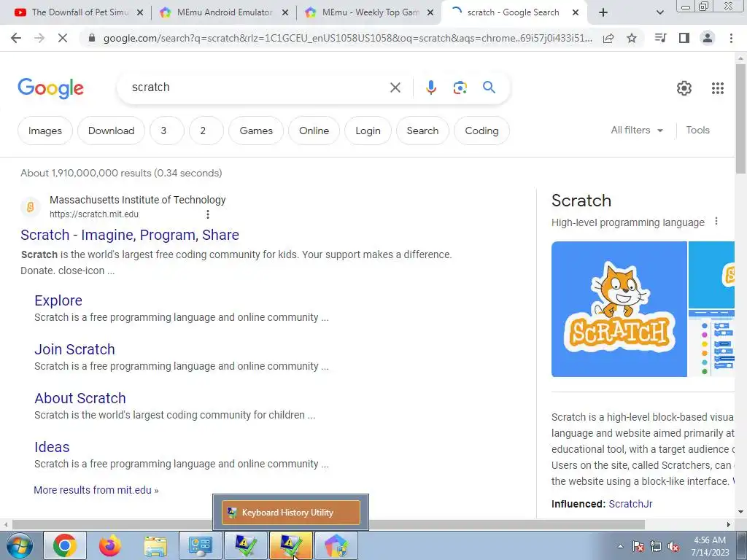Select Keyboard History Utility taskbar preview
The width and height of the screenshot is (747, 560).
pos(290,513)
